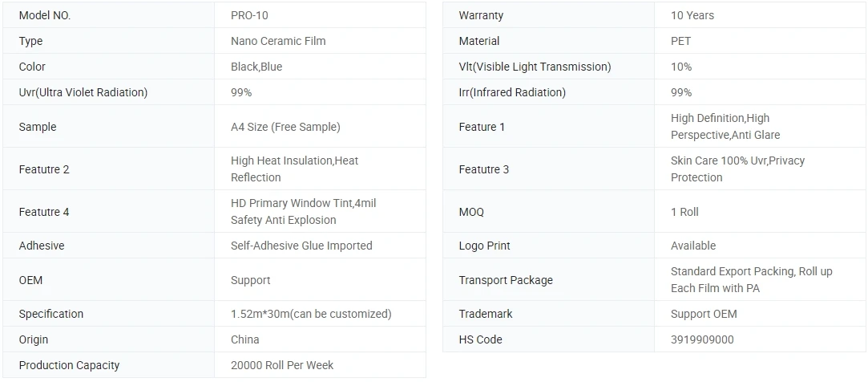Click the 10 Years warranty value
Image resolution: width=868 pixels, height=382 pixels.
pyautogui.click(x=692, y=15)
